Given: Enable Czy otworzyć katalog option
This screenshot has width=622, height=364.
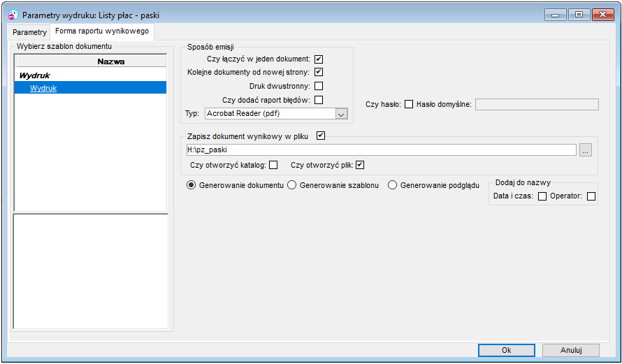Looking at the screenshot, I should 273,165.
